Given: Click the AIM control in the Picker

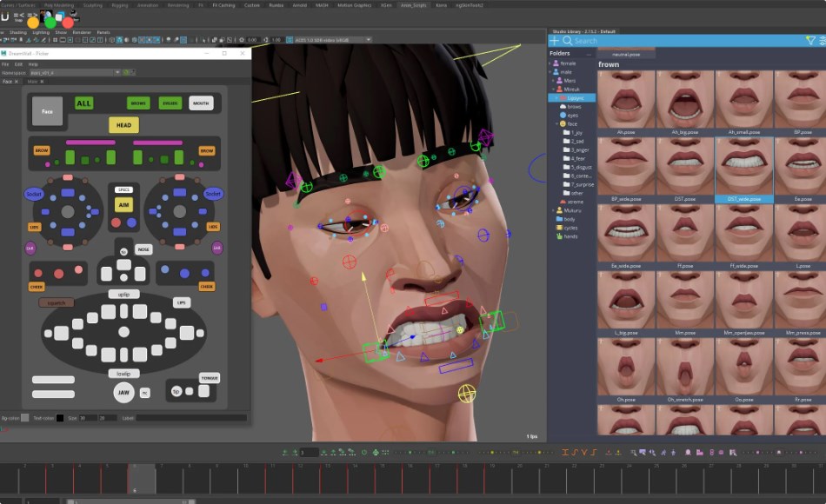Looking at the screenshot, I should point(122,205).
